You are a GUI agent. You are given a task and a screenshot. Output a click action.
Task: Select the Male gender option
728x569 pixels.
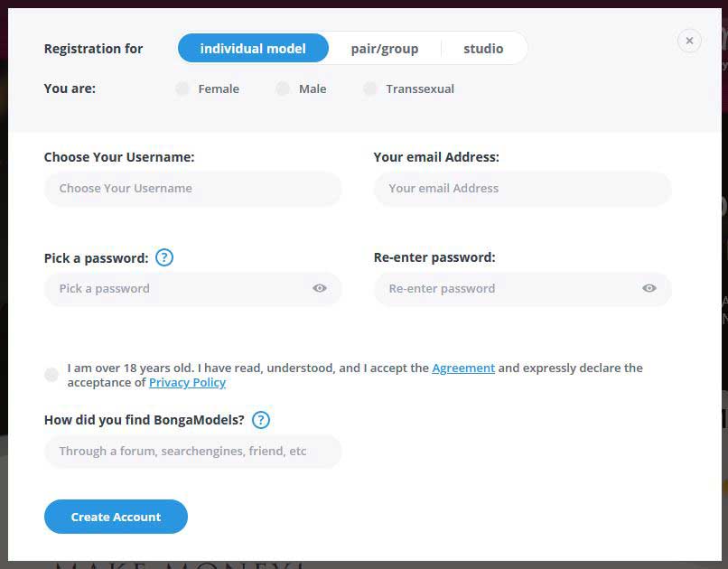(281, 89)
